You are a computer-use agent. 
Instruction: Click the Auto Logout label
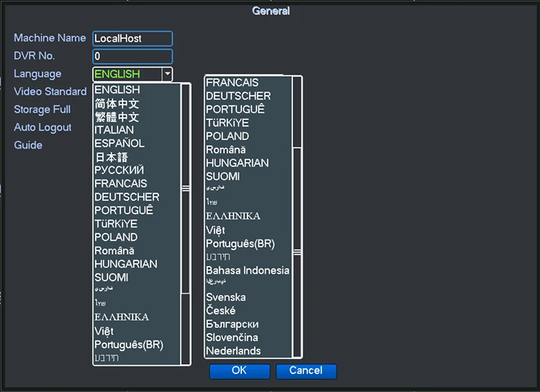pos(42,127)
